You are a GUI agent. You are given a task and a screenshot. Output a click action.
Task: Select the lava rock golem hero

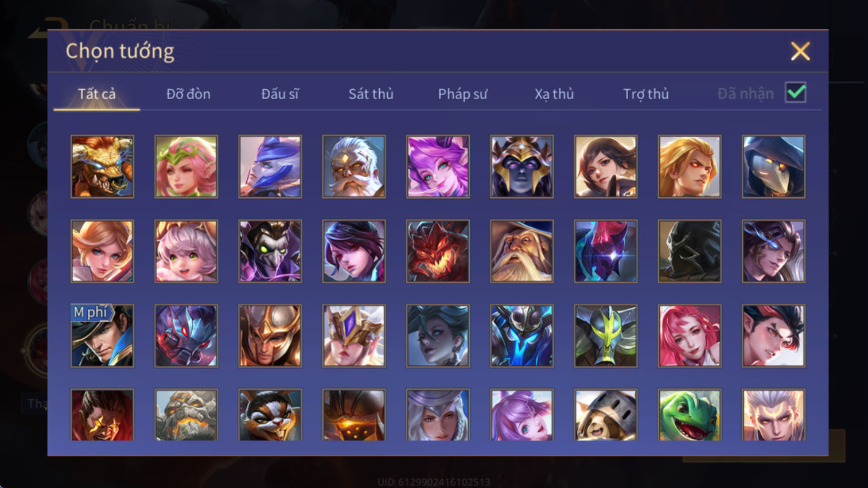[x=186, y=415]
